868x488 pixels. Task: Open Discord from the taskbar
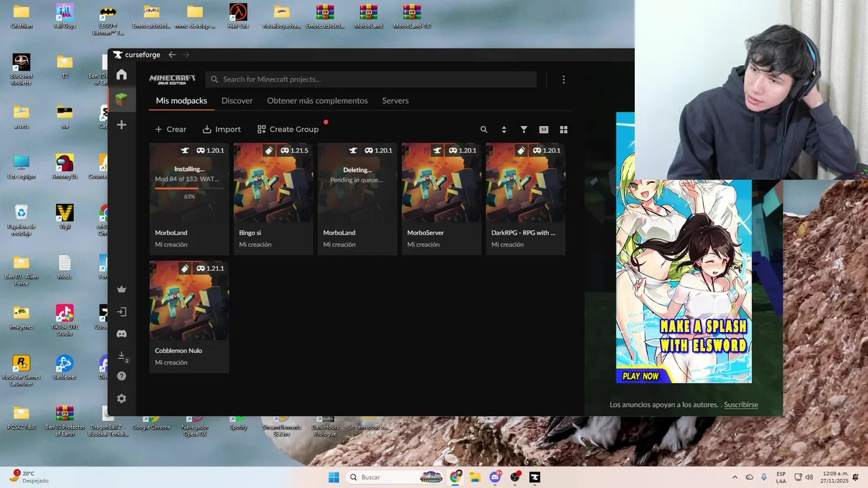pyautogui.click(x=495, y=477)
